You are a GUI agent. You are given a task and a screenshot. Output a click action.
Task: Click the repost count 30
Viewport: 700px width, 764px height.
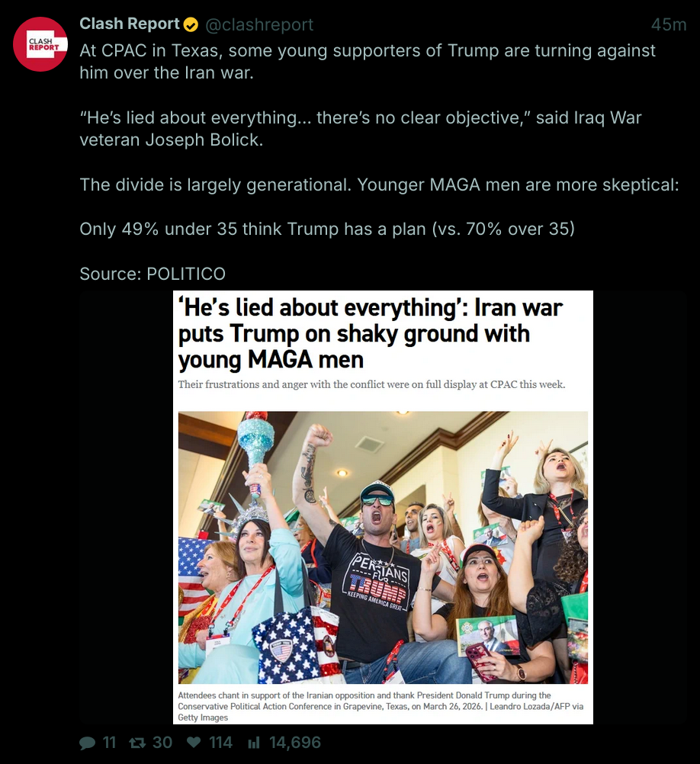click(x=162, y=743)
